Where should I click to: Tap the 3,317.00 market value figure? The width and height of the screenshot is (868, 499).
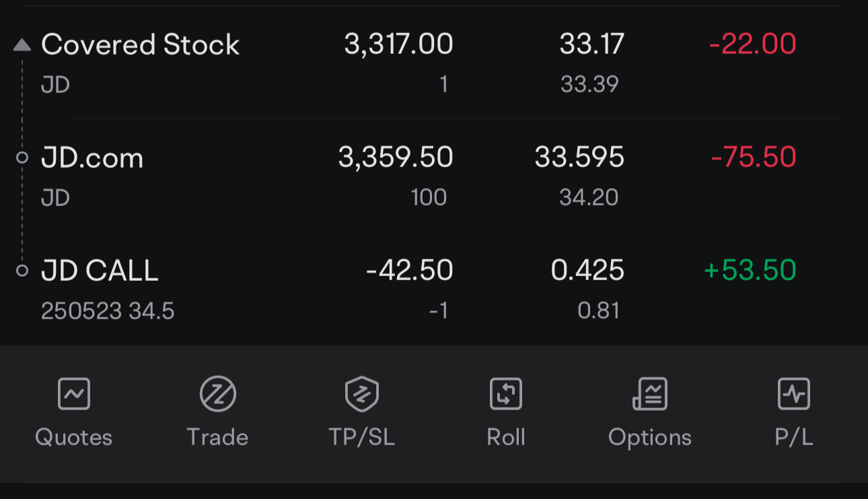[x=398, y=45]
